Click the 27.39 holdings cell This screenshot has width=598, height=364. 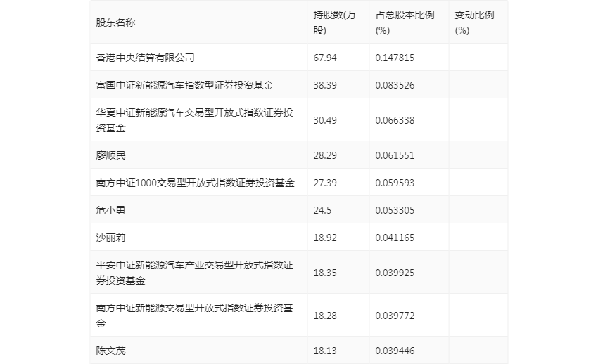[325, 183]
